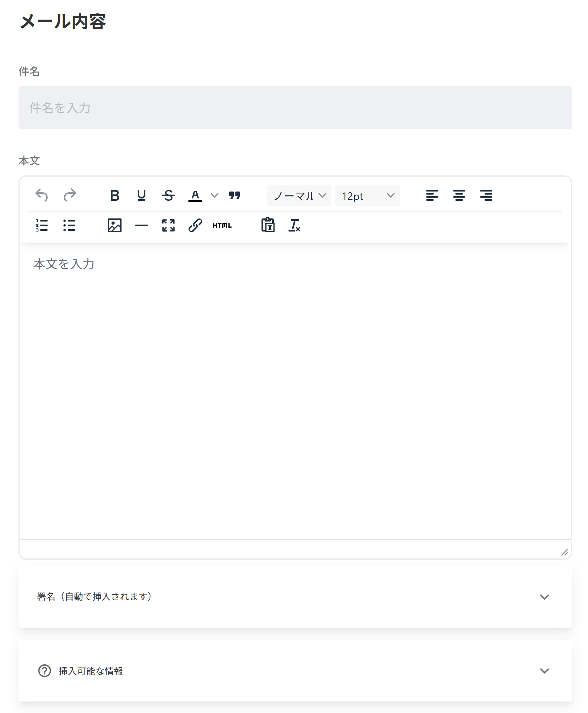This screenshot has height=713, width=588.
Task: Insert an image into the body
Action: click(x=115, y=225)
